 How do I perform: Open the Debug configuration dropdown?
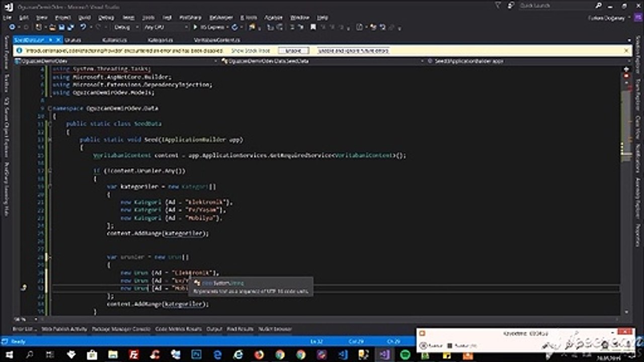tap(125, 27)
